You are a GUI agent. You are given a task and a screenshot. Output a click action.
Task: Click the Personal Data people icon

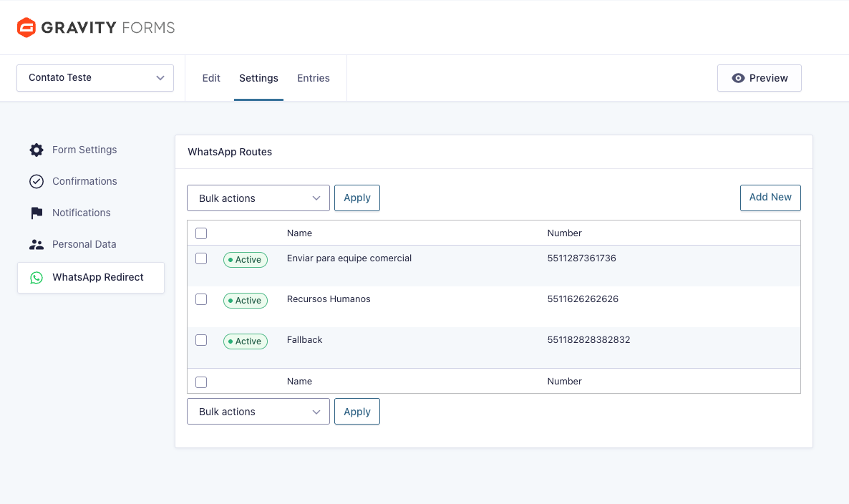(x=37, y=245)
